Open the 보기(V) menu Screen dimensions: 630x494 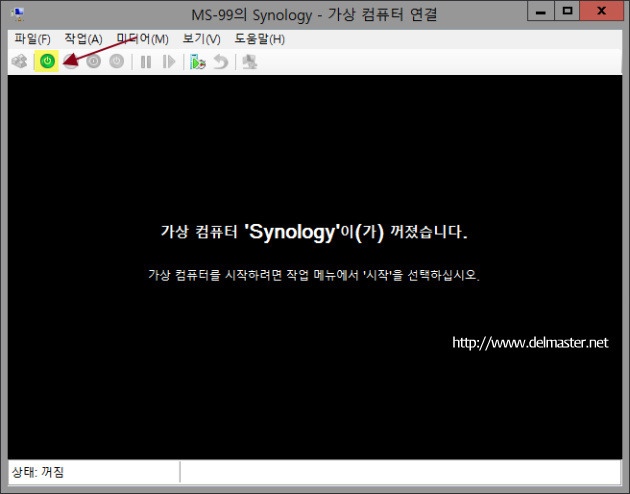click(201, 39)
